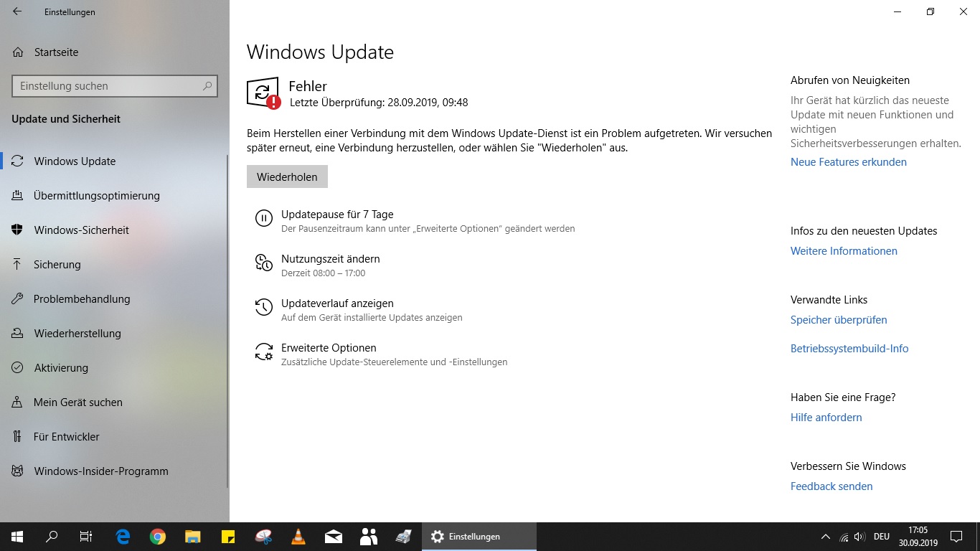Image resolution: width=980 pixels, height=551 pixels.
Task: Follow the 'Speicher überprüfen' link
Action: tap(839, 320)
